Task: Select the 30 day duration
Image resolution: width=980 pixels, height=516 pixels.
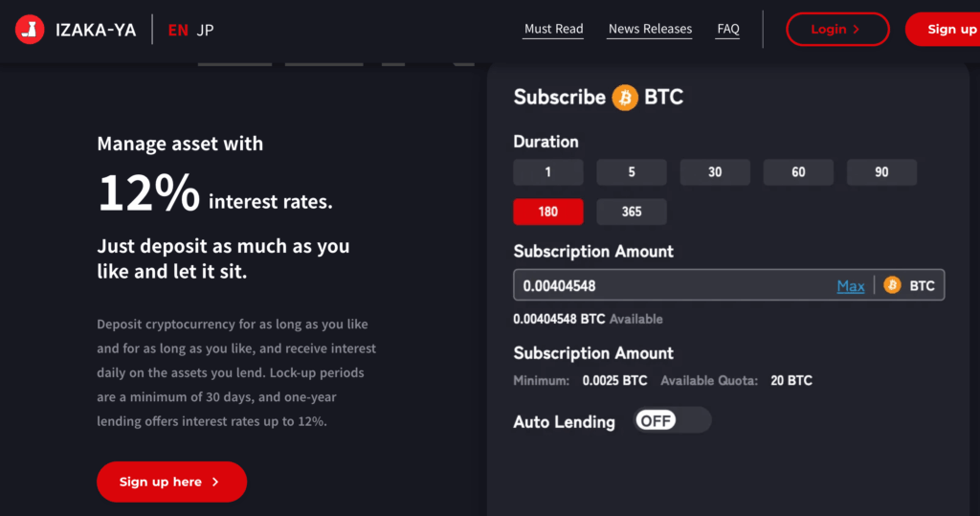Action: point(715,172)
